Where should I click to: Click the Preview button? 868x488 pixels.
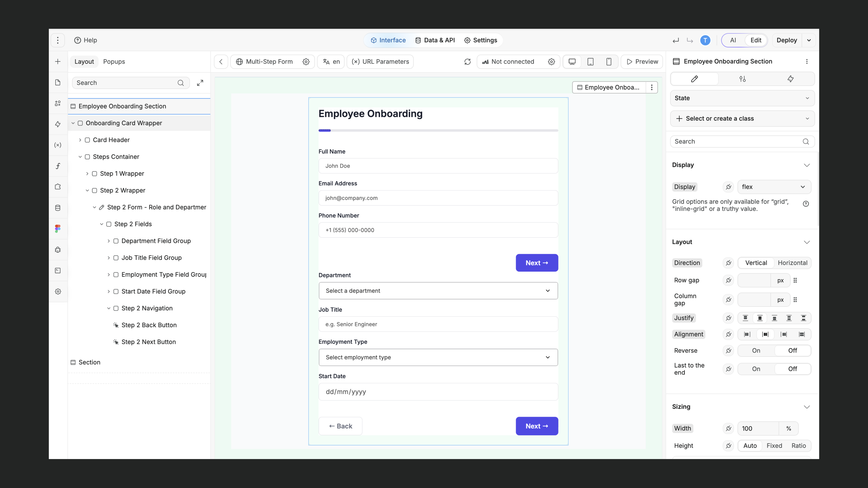pos(642,62)
